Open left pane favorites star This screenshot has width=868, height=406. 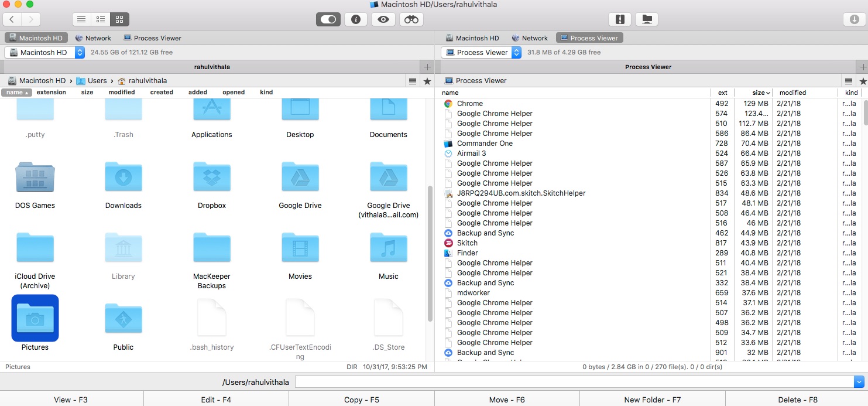click(427, 81)
